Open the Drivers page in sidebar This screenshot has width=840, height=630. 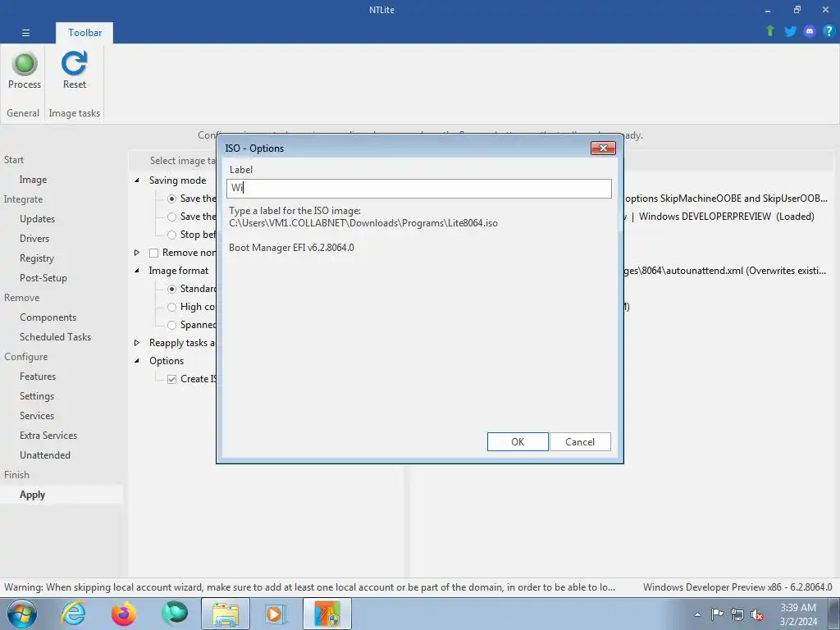34,239
